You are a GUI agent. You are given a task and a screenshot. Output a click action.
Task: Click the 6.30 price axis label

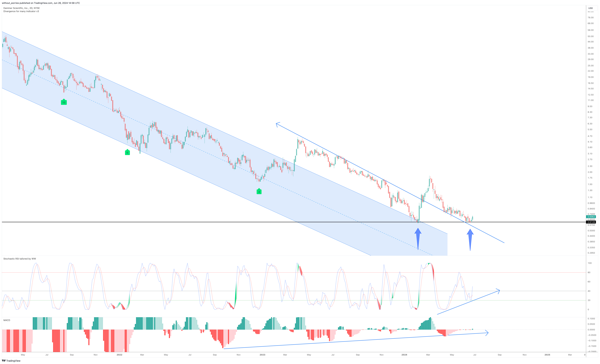coord(590,124)
